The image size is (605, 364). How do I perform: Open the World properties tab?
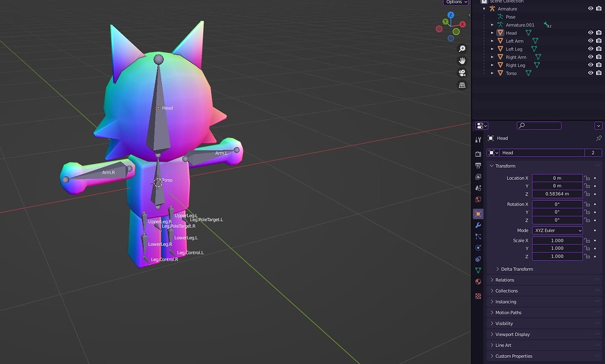(x=478, y=200)
